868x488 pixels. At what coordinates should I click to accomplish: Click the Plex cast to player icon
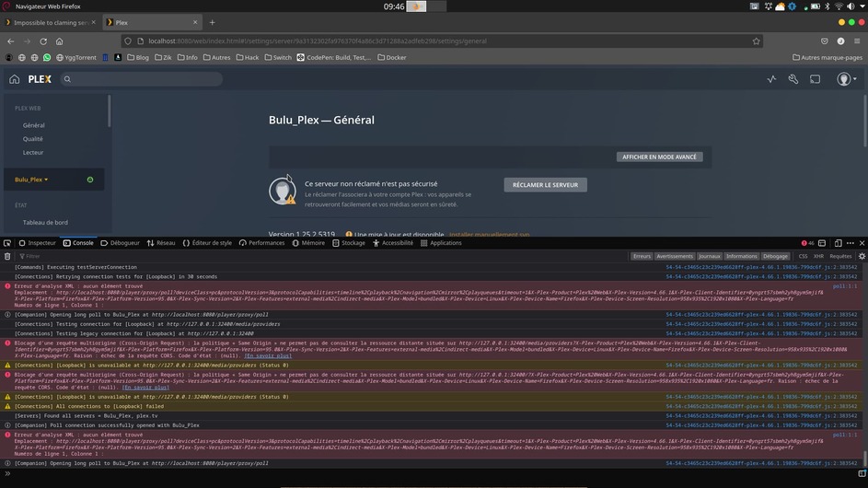pyautogui.click(x=815, y=79)
